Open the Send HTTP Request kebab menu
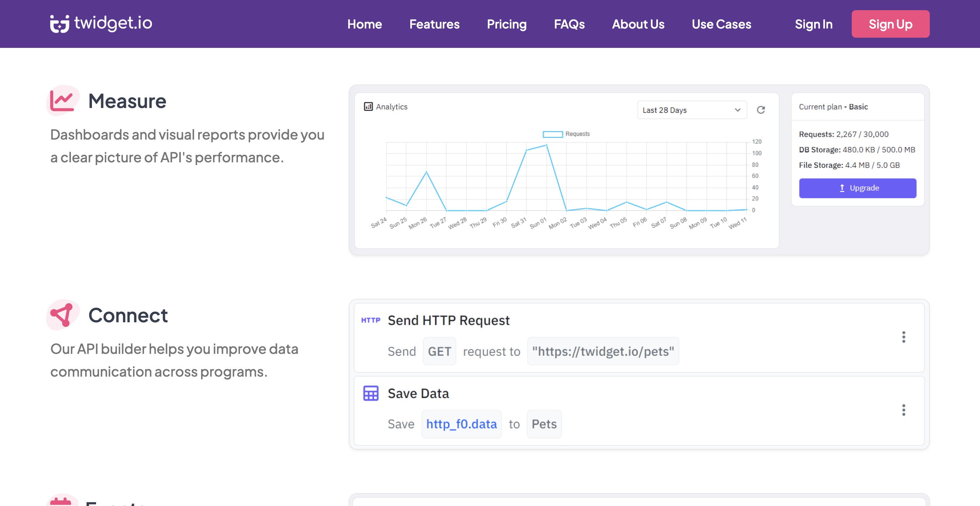The image size is (980, 506). click(x=903, y=337)
